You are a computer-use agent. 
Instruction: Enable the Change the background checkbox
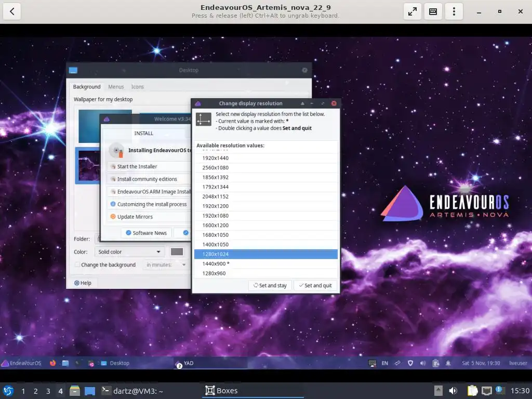click(78, 264)
